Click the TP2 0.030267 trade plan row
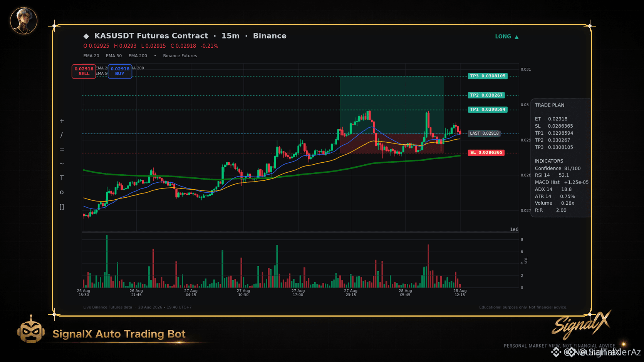 point(552,140)
